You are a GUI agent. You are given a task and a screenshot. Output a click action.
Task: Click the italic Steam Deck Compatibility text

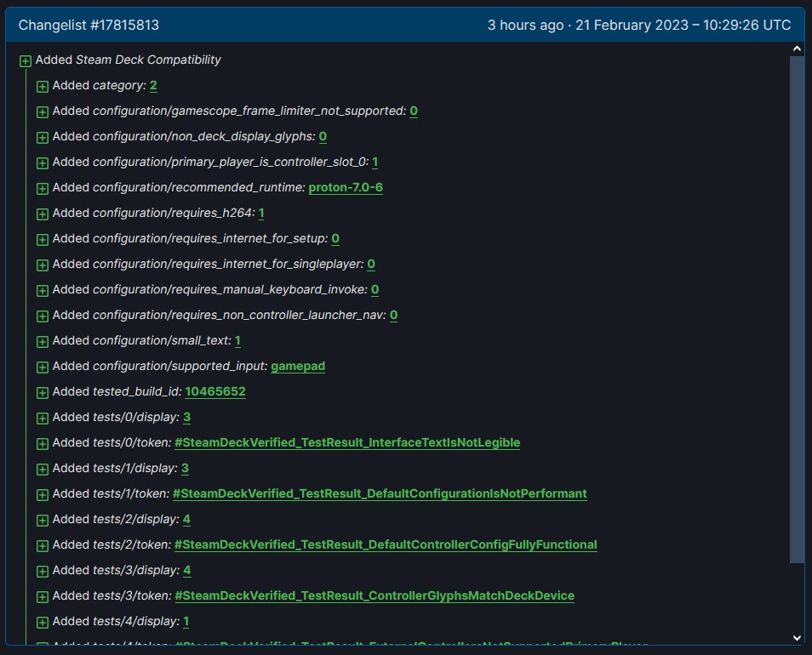pyautogui.click(x=149, y=60)
